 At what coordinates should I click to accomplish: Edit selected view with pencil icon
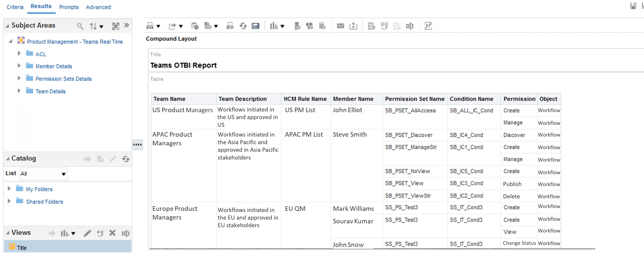87,233
